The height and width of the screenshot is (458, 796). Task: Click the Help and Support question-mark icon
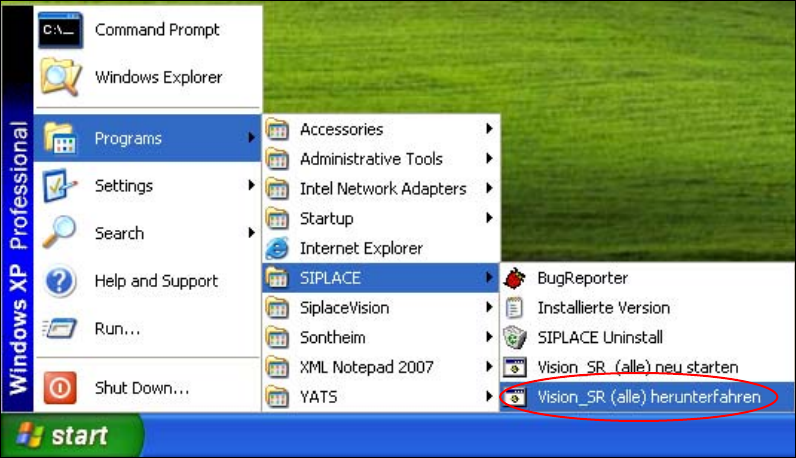(60, 281)
